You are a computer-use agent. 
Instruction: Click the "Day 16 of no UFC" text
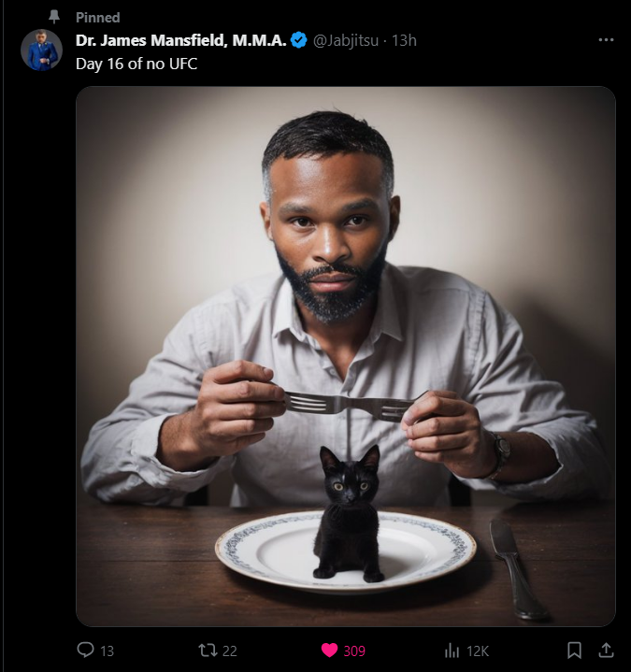pos(136,64)
